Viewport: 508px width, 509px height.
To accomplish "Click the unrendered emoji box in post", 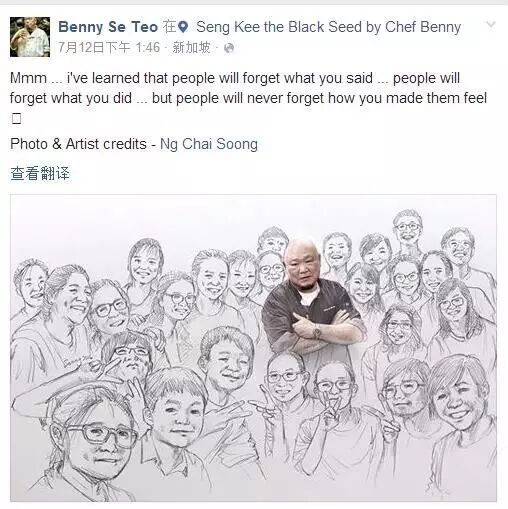I will [16, 118].
